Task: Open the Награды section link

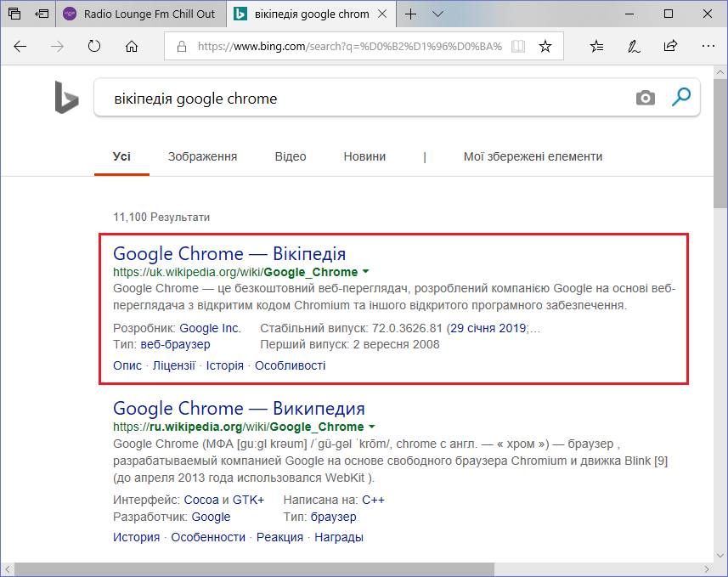Action: pyautogui.click(x=339, y=538)
